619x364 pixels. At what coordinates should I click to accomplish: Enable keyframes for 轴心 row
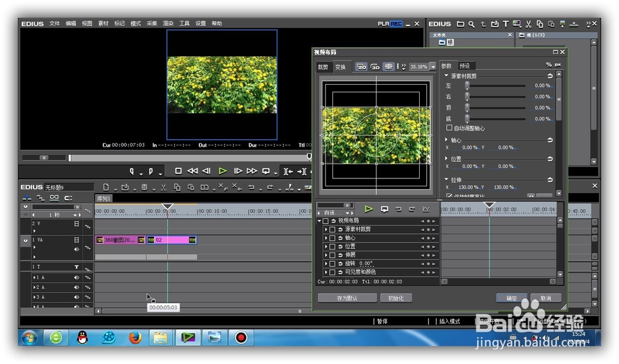pyautogui.click(x=332, y=238)
